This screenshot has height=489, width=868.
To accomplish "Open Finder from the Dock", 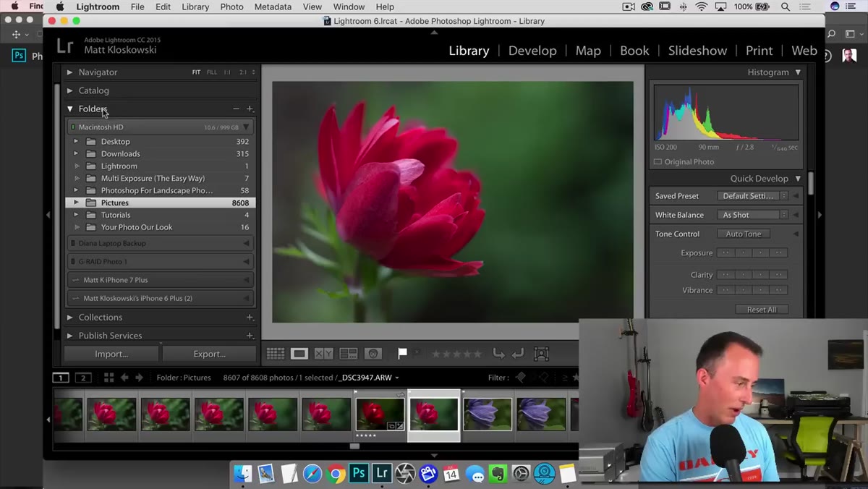I will click(243, 474).
